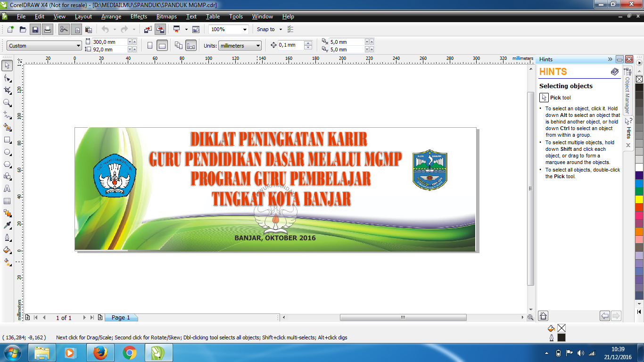Select the Zoom tool
This screenshot has height=362, width=644.
(x=7, y=101)
